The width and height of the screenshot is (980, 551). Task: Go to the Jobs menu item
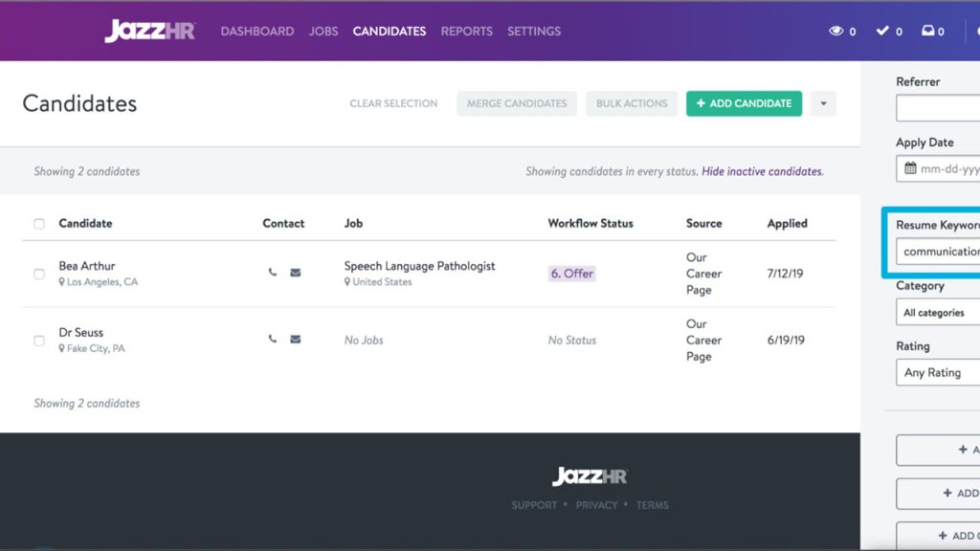(x=323, y=32)
